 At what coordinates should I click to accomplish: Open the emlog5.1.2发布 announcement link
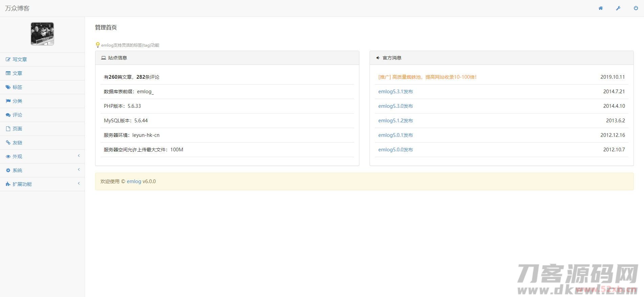point(395,121)
